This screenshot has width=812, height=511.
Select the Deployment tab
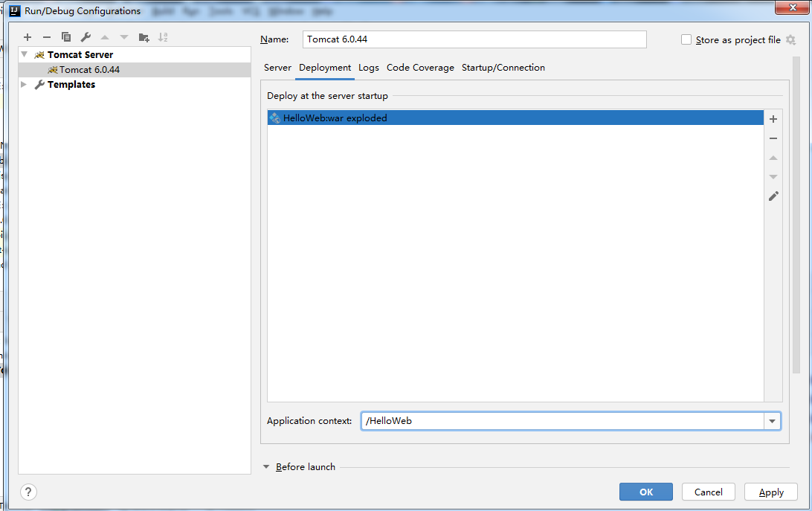click(325, 68)
